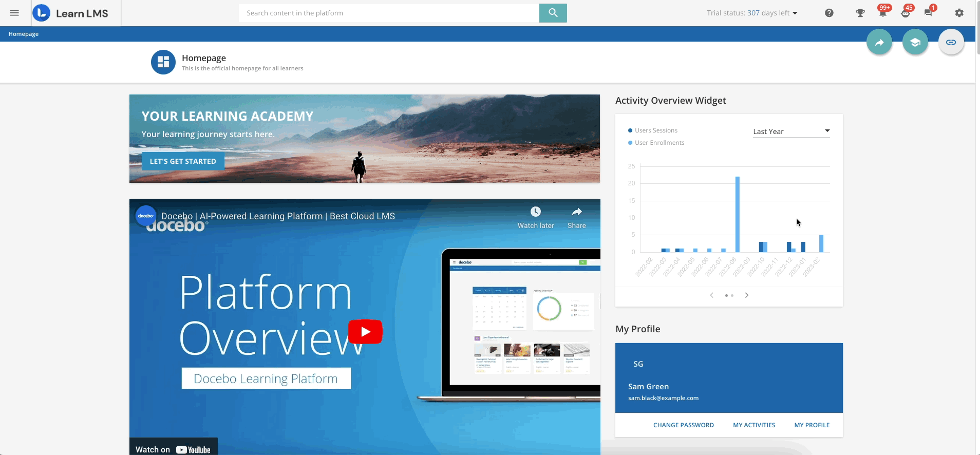This screenshot has width=980, height=455.
Task: Toggle Users Sessions legend item
Action: [x=653, y=130]
